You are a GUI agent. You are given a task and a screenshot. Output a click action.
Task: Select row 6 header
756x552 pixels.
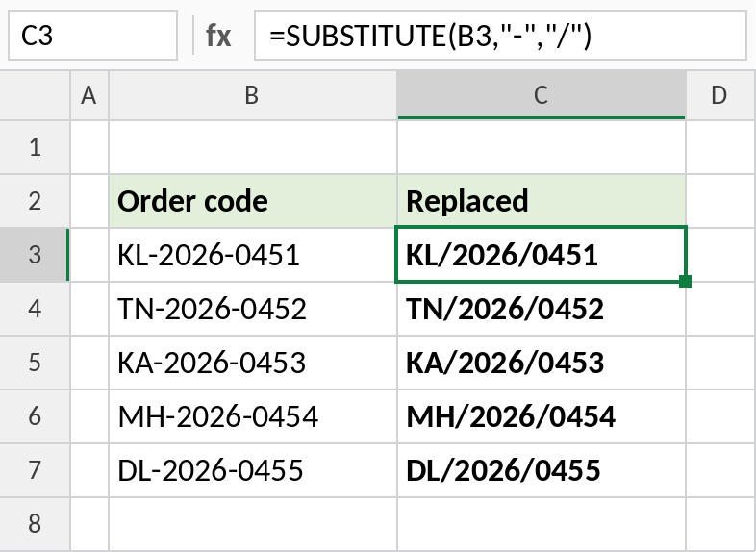point(35,416)
